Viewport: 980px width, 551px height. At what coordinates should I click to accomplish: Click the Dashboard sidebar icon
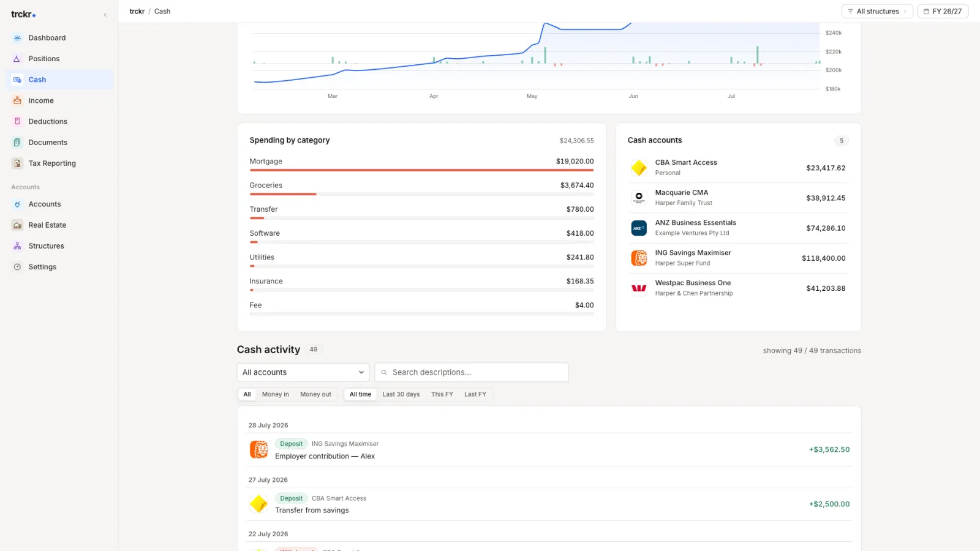[17, 38]
